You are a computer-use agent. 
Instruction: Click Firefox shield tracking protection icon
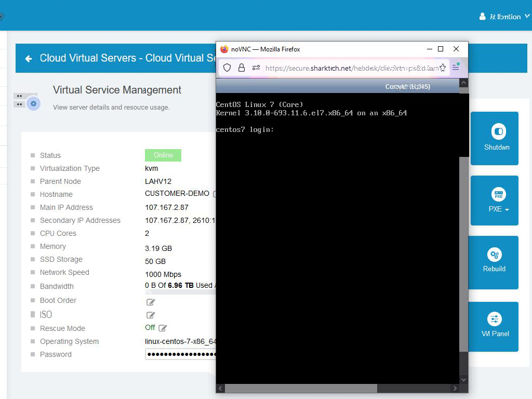point(227,68)
